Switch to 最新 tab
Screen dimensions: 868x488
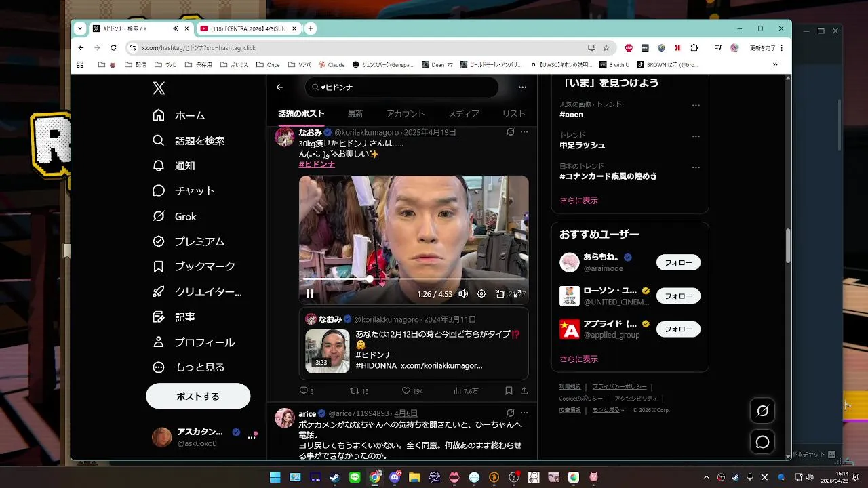click(x=355, y=114)
